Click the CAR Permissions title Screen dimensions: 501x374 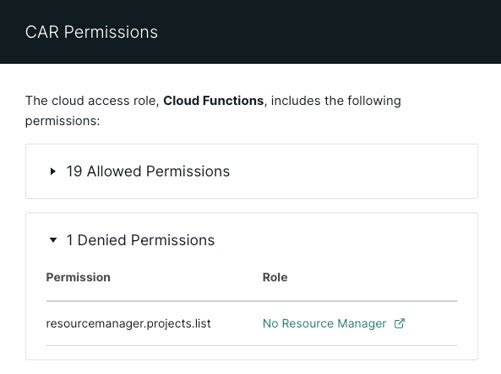click(x=91, y=32)
